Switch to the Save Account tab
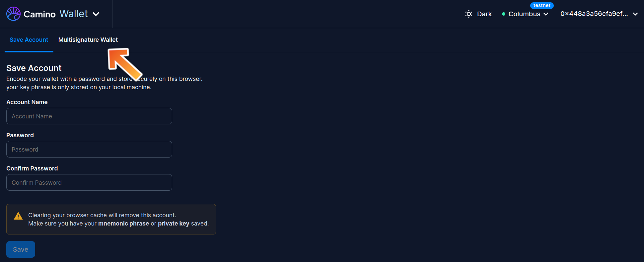Viewport: 644px width, 262px height. (x=29, y=40)
